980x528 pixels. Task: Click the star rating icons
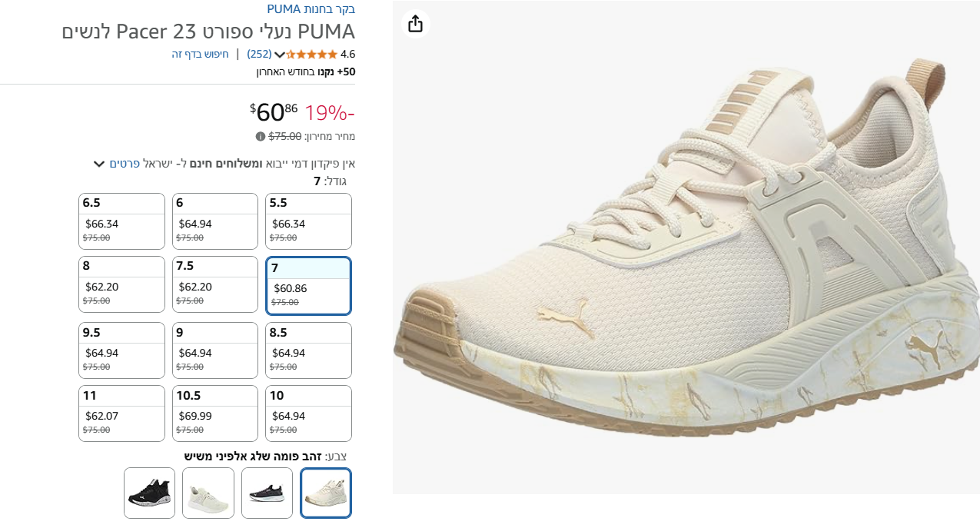pos(312,55)
